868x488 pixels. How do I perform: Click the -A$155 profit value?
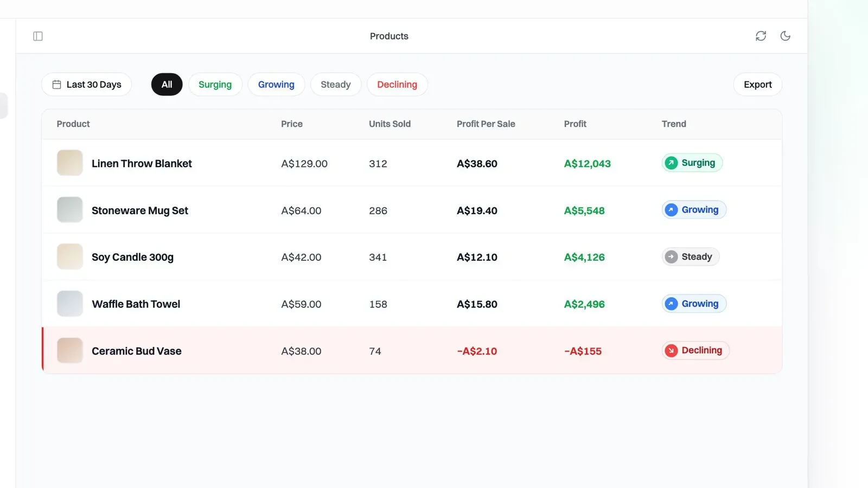click(x=583, y=351)
